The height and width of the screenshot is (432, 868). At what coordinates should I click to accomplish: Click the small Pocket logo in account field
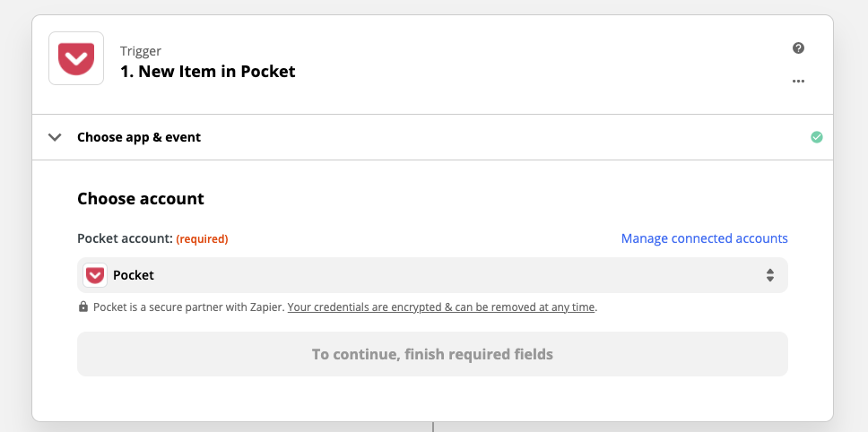tap(95, 275)
